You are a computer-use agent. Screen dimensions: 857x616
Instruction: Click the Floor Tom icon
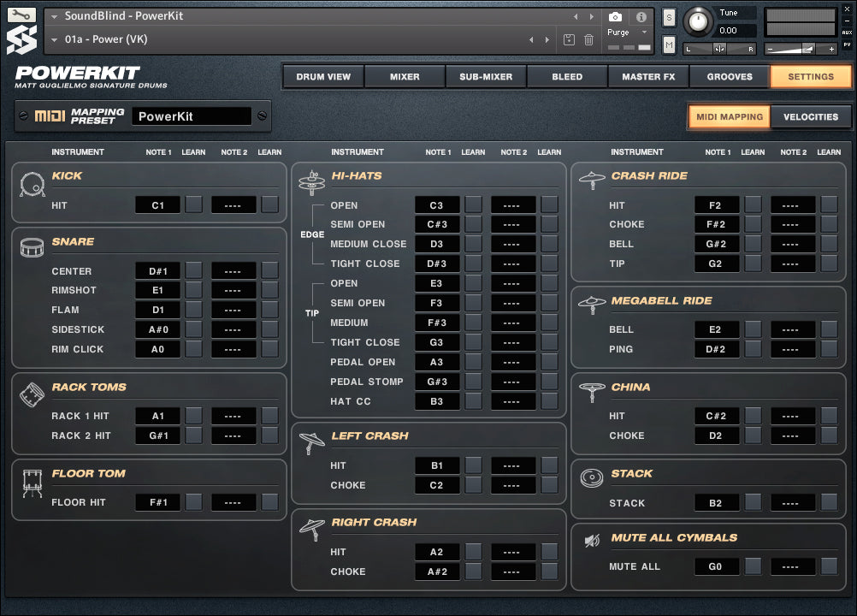[x=33, y=483]
